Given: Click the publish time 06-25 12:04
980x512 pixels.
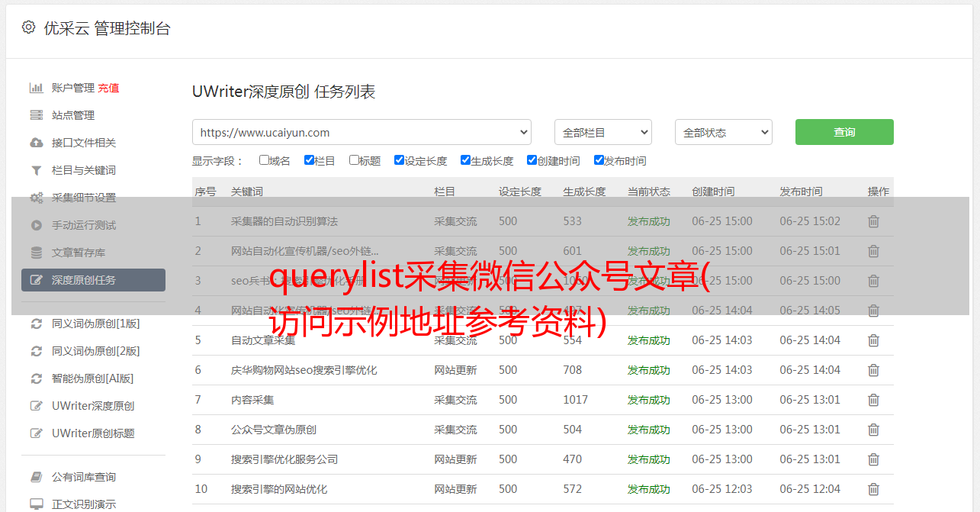Looking at the screenshot, I should (810, 489).
